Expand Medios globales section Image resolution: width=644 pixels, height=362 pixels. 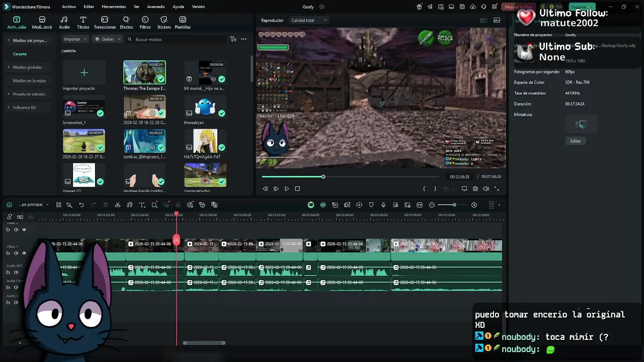coord(9,67)
